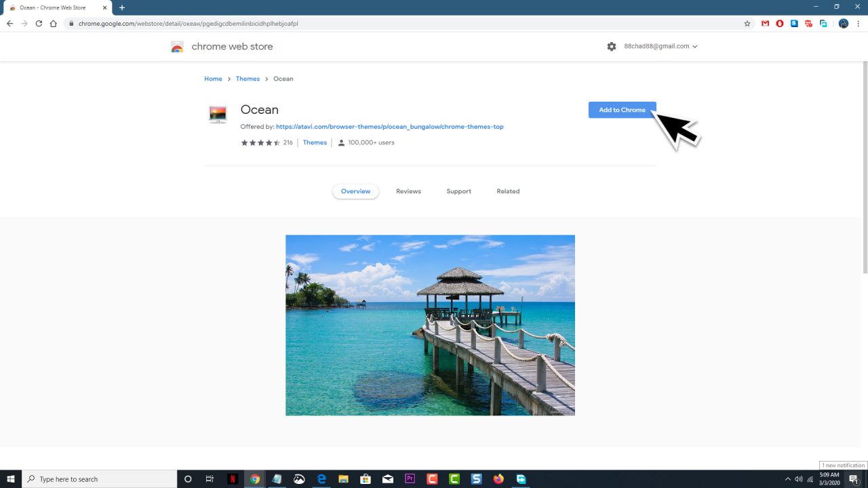The height and width of the screenshot is (488, 868).
Task: Open the green Camtasia taskbar icon
Action: coord(454,479)
